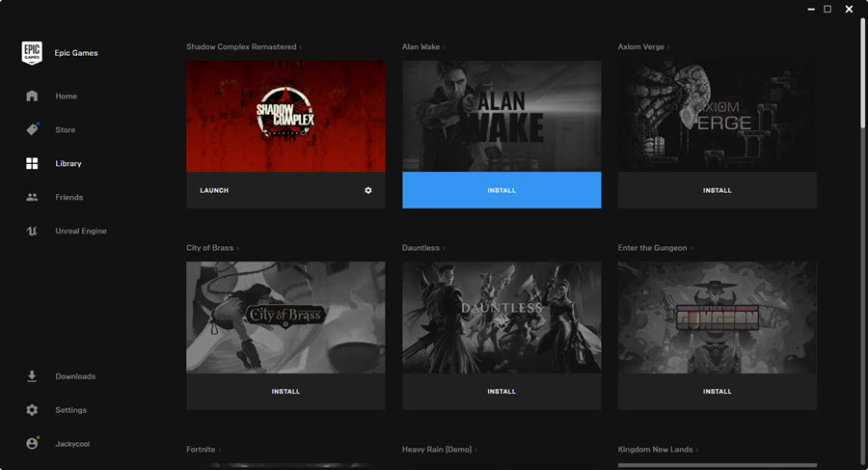The height and width of the screenshot is (470, 868).
Task: Open the Shadow Complex Remastered title link
Action: 241,46
